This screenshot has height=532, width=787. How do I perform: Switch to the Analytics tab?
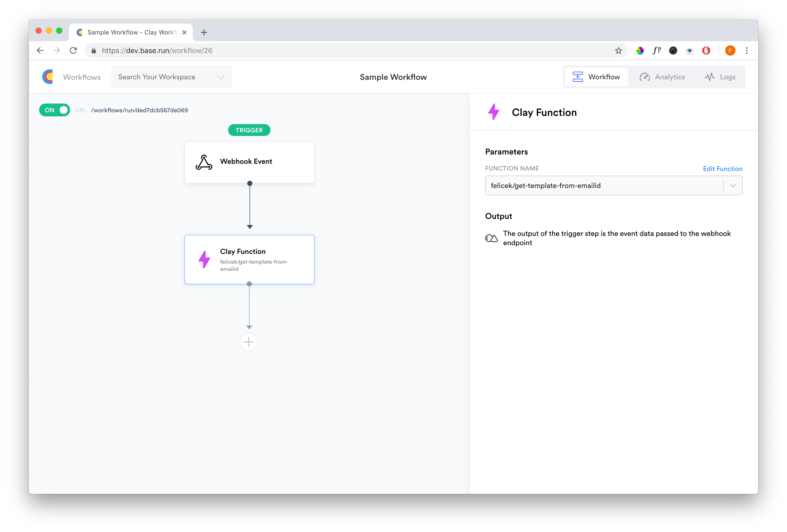[x=662, y=77]
